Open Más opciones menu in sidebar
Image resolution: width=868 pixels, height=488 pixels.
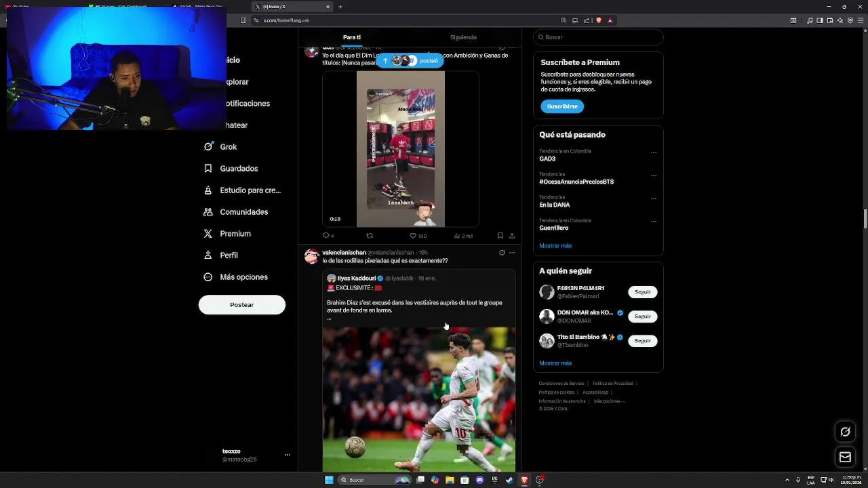point(236,277)
